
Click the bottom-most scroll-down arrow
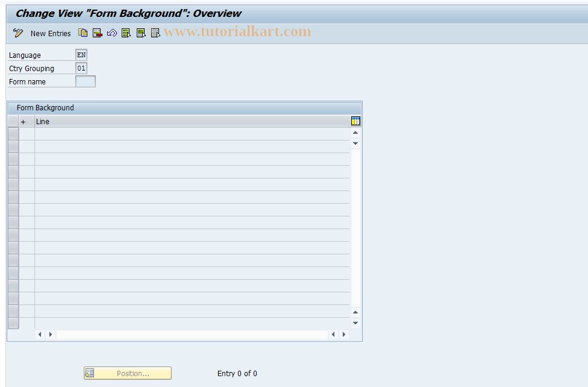[x=355, y=323]
